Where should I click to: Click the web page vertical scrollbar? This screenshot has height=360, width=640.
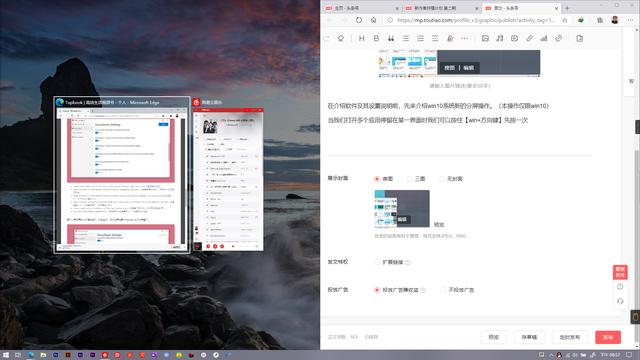(x=637, y=189)
